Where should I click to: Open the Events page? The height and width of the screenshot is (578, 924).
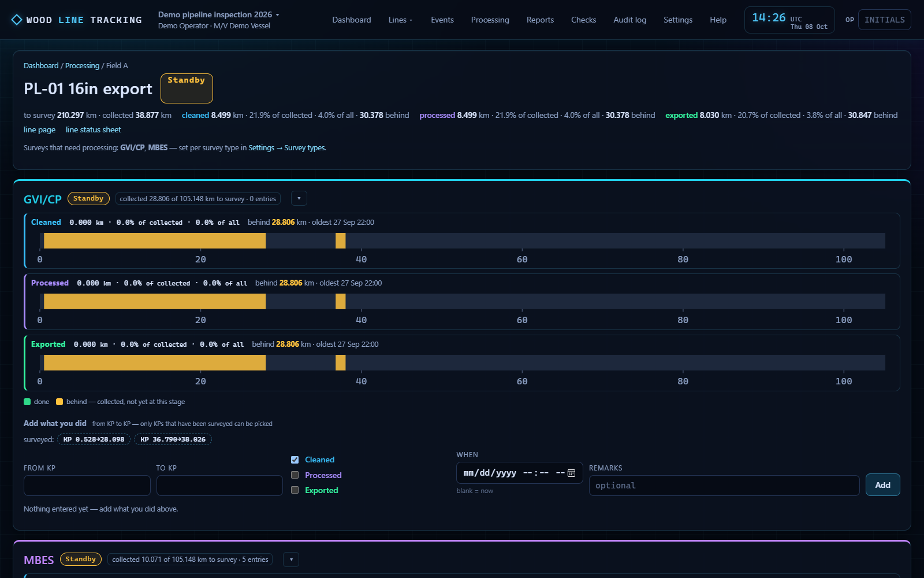click(442, 20)
